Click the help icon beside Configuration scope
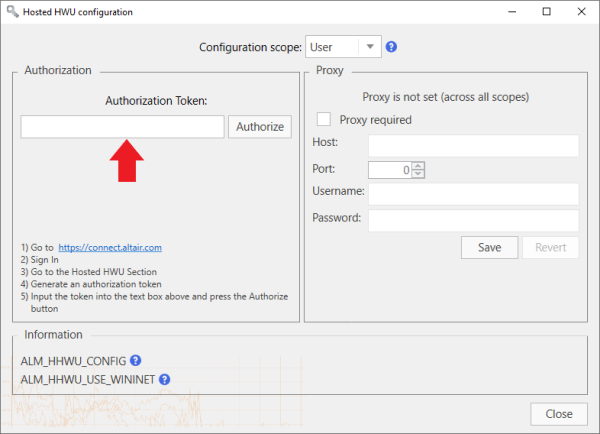Image resolution: width=600 pixels, height=434 pixels. click(392, 46)
